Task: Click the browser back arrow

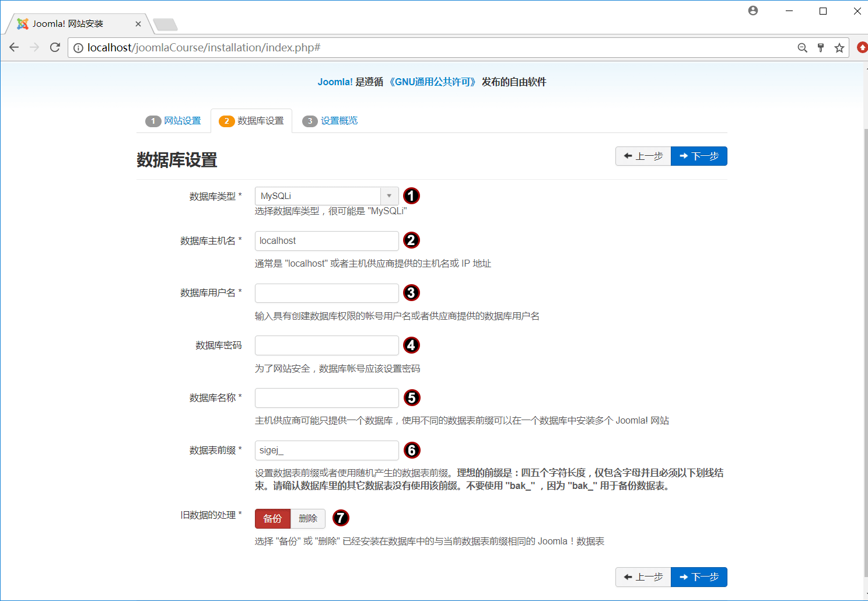Action: (x=14, y=47)
